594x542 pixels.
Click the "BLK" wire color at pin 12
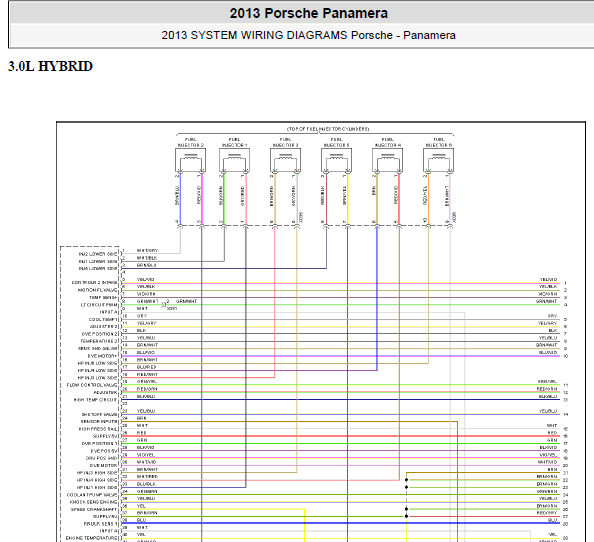pos(141,330)
